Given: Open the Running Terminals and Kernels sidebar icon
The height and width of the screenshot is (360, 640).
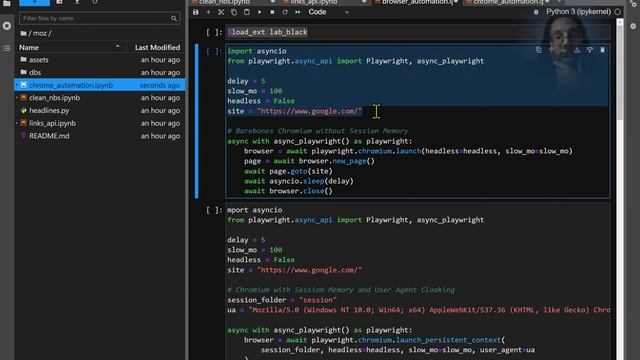Looking at the screenshot, I should 7,26.
